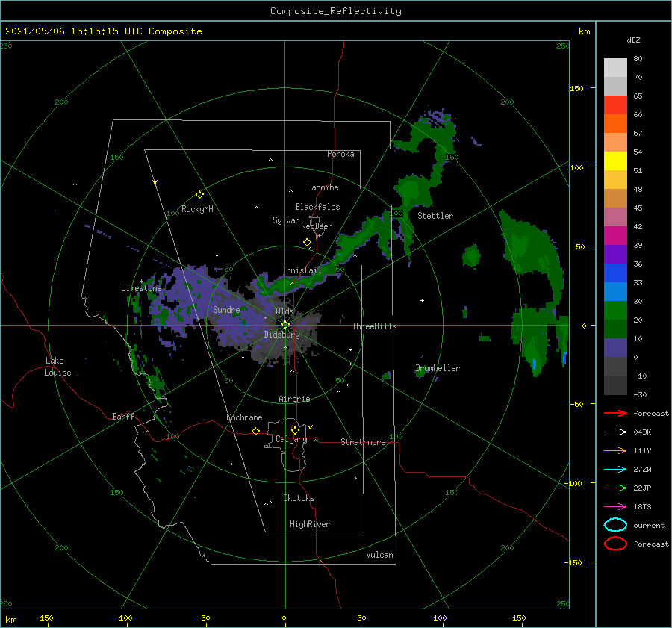This screenshot has width=672, height=628.
Task: Click the Calgary city label
Action: point(291,439)
